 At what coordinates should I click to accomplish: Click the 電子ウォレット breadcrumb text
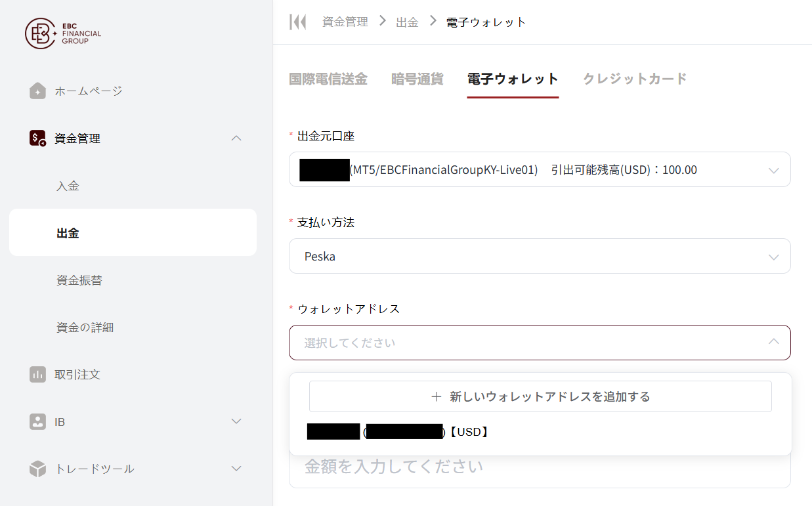coord(486,22)
